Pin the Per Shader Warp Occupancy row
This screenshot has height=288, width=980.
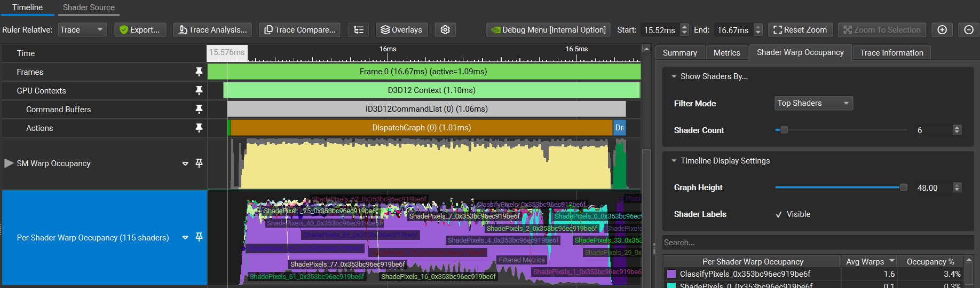coord(199,237)
